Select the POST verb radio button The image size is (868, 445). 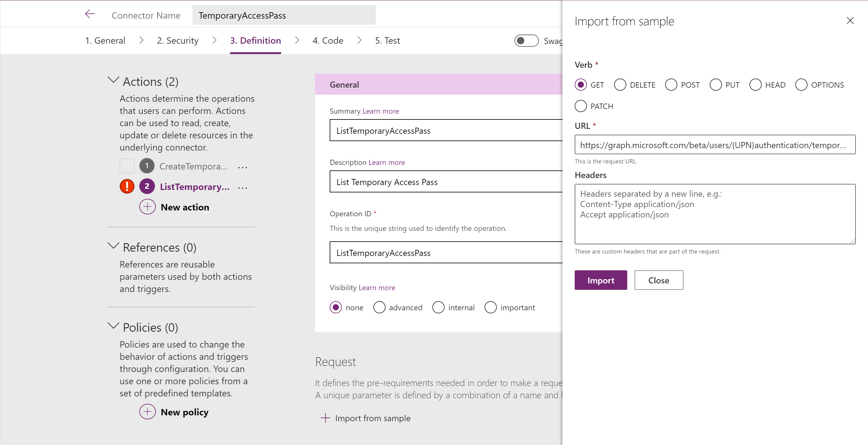coord(671,85)
